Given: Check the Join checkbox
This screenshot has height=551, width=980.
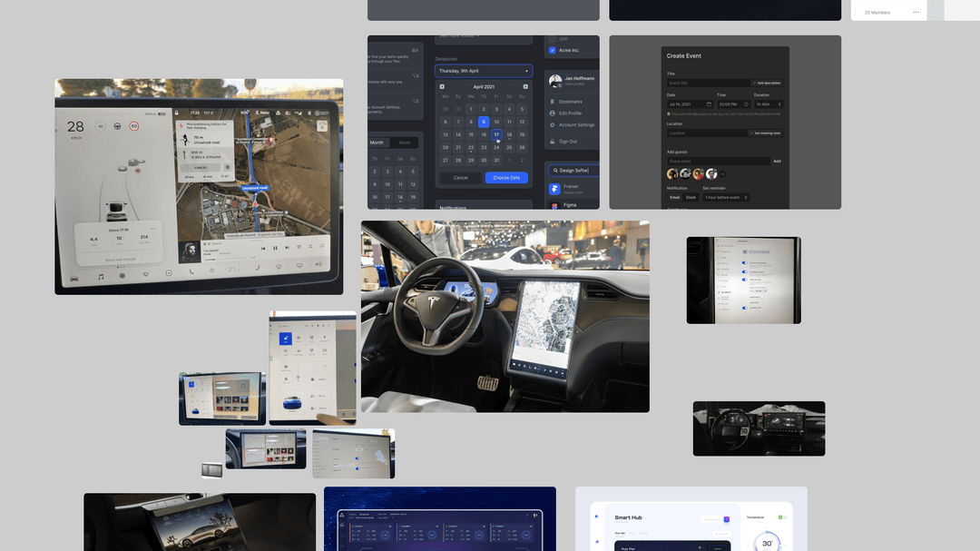Looking at the screenshot, I should pyautogui.click(x=552, y=39).
